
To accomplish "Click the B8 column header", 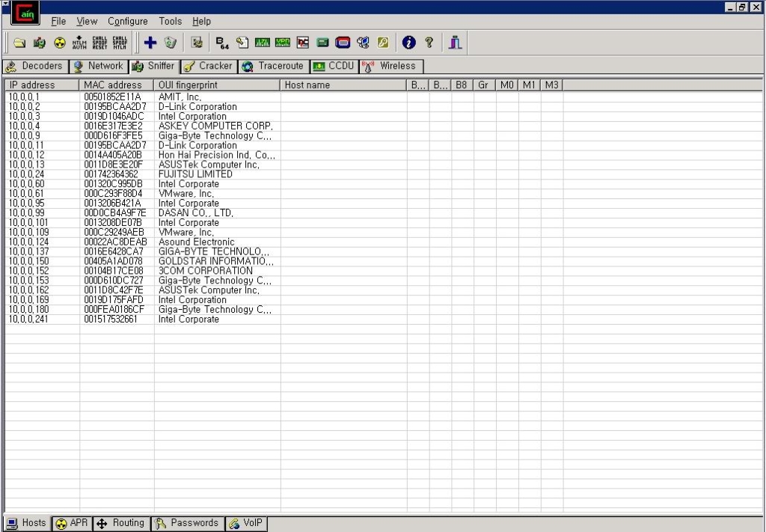I will click(x=462, y=85).
